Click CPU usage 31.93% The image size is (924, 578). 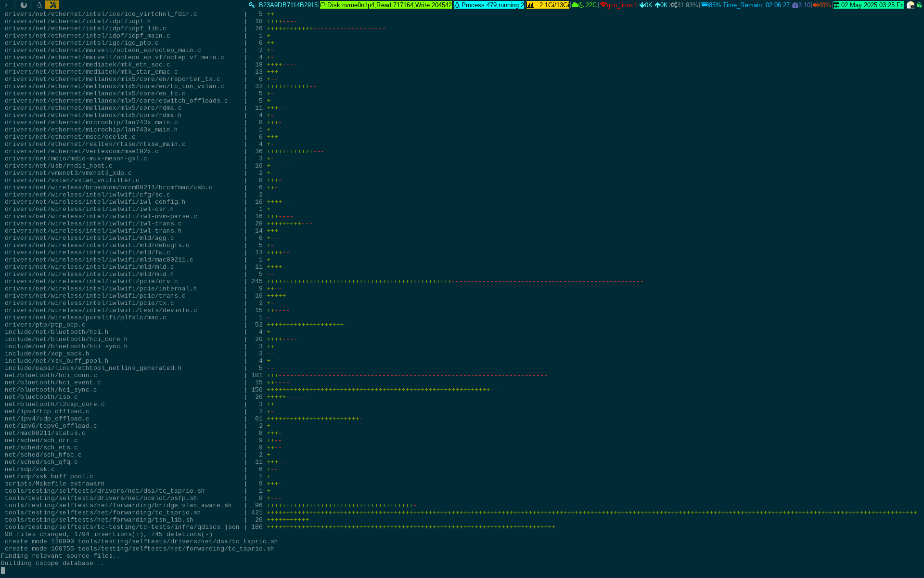687,5
